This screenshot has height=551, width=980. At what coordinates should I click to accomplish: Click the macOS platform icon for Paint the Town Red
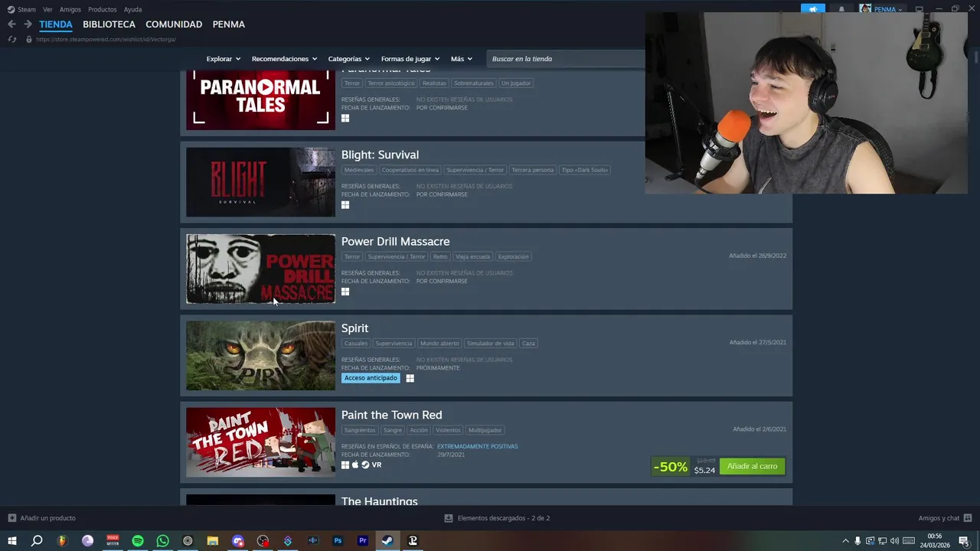click(355, 465)
